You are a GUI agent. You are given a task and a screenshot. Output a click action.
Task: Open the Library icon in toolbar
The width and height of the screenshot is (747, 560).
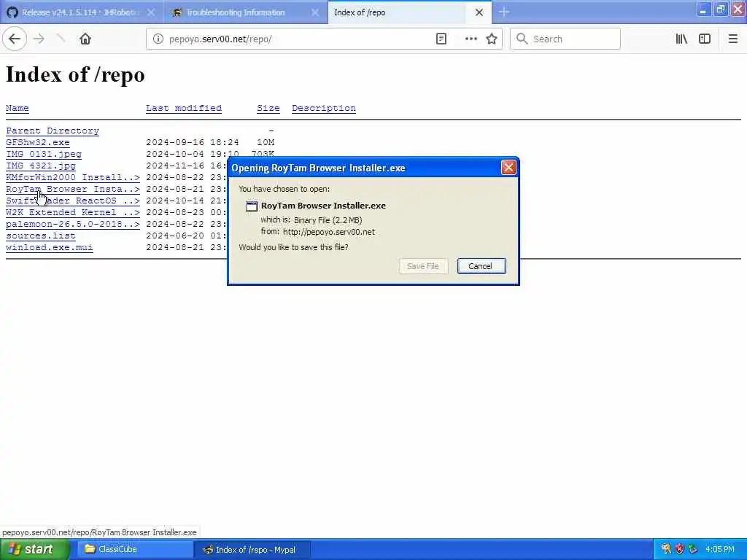pos(681,39)
